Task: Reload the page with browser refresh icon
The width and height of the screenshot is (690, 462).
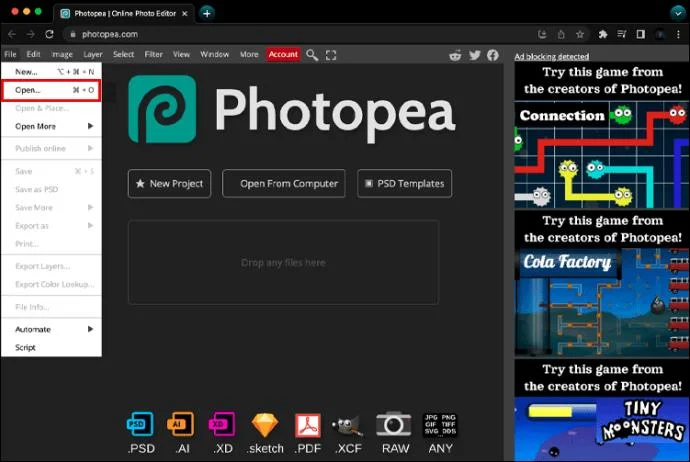Action: pyautogui.click(x=49, y=34)
